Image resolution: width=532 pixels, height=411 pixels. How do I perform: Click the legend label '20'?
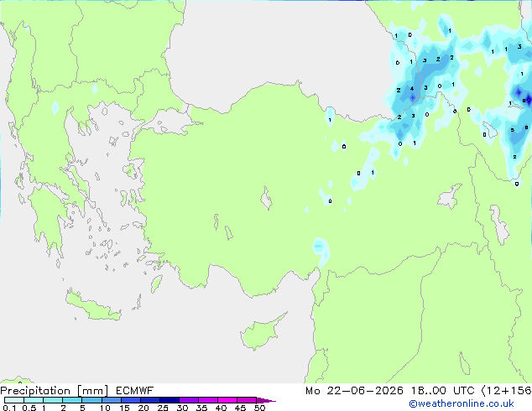point(143,408)
